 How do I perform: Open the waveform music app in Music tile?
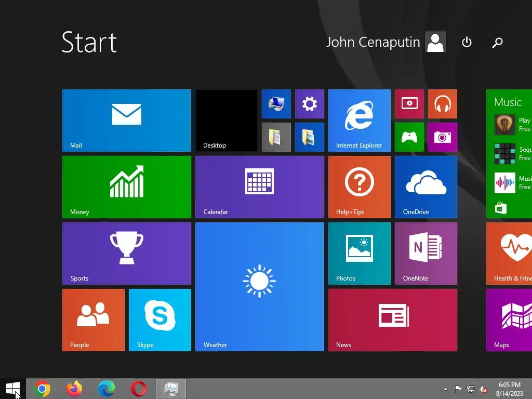(x=504, y=183)
